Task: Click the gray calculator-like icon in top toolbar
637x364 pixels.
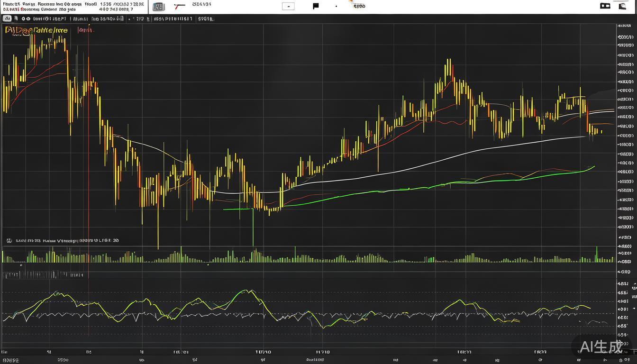Action: click(159, 7)
